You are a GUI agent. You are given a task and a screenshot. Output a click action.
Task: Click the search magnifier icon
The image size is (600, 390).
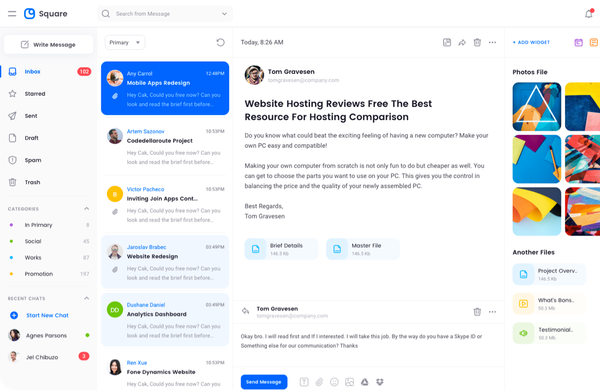tap(106, 14)
